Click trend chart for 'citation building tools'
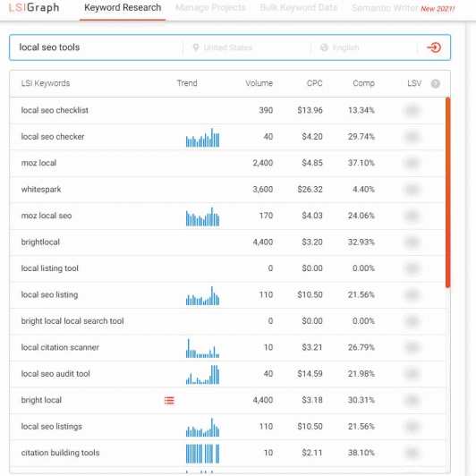Image resolution: width=476 pixels, height=476 pixels. point(202,454)
